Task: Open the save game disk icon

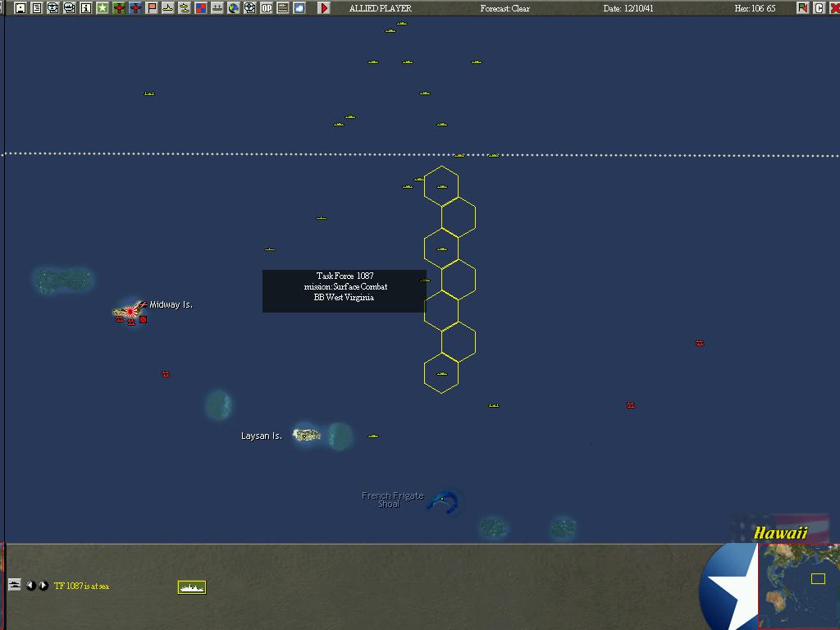Action: 21,8
